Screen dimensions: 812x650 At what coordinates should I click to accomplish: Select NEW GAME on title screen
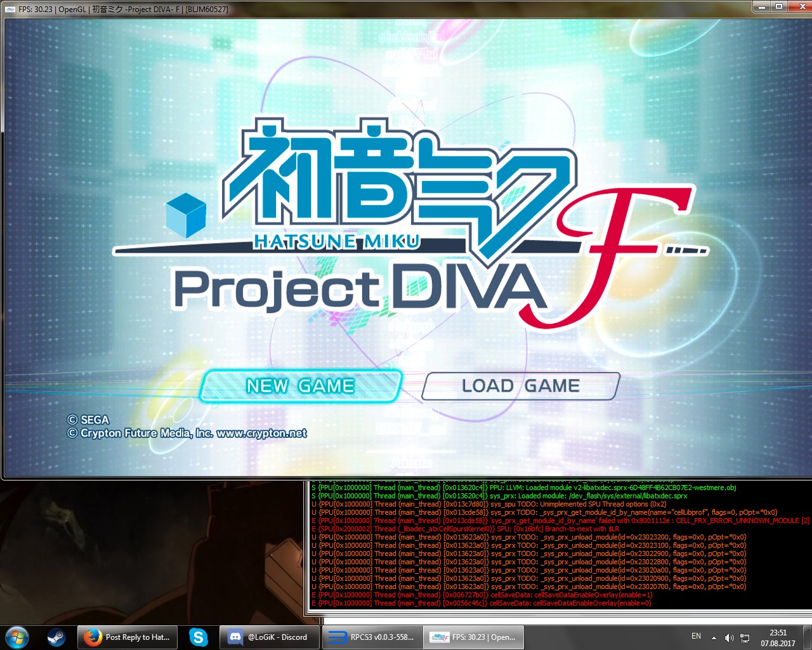pos(301,386)
